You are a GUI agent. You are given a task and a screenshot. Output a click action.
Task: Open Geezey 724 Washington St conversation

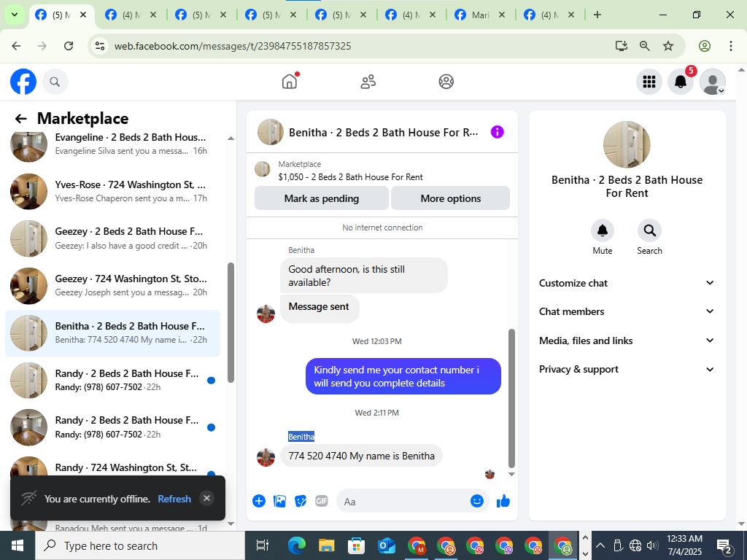pos(112,286)
